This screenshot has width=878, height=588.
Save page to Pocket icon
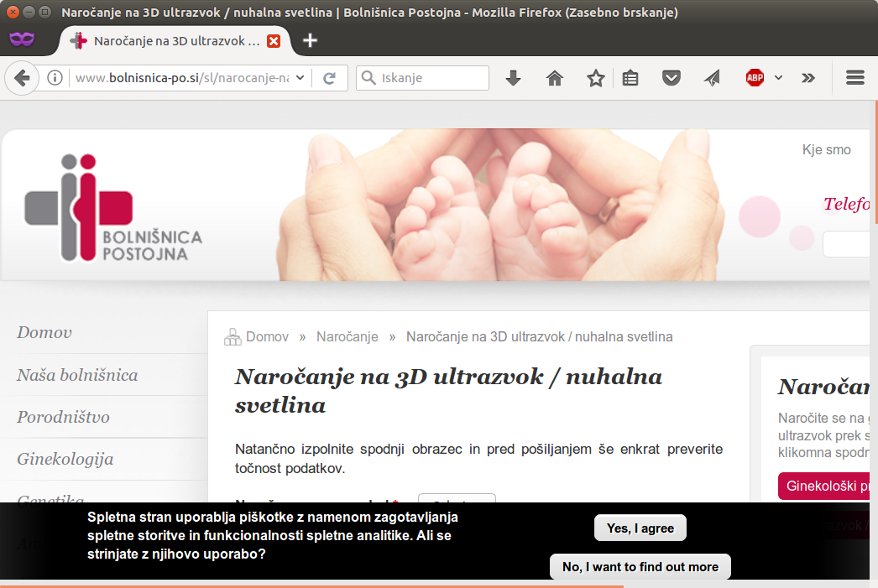pos(671,78)
